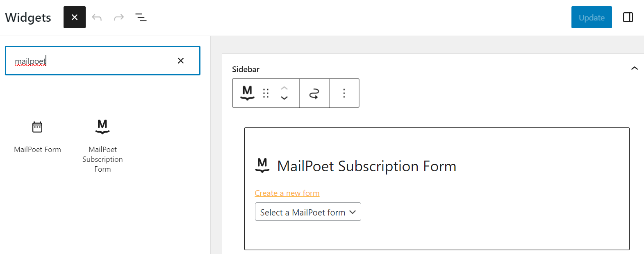
Task: Close the block inserter with the X
Action: pyautogui.click(x=74, y=17)
